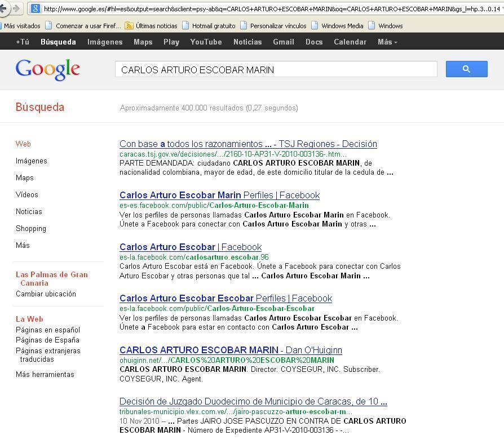Viewport: 504px width, 444px height.
Task: Open Gmail from the black bar
Action: 284,42
